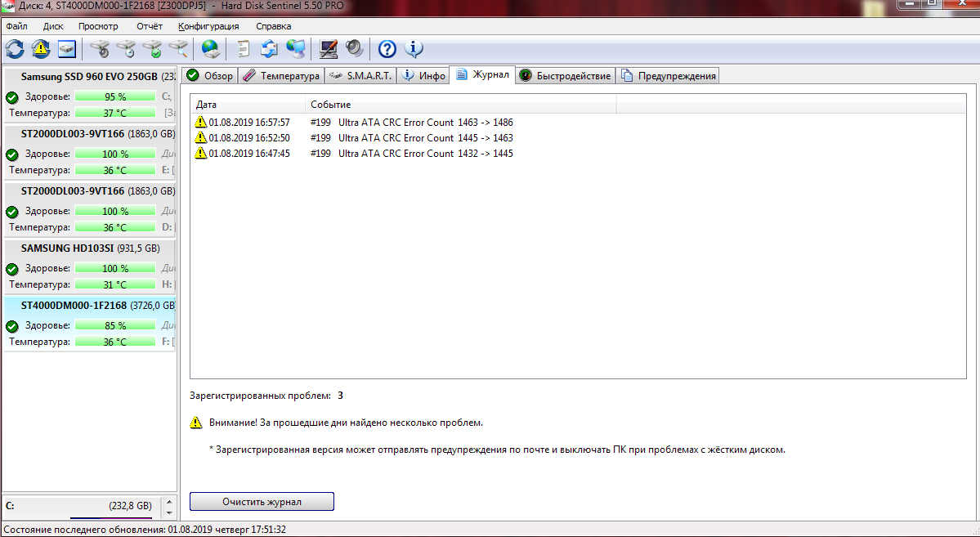Open the text report document icon
Image resolution: width=980 pixels, height=537 pixels.
click(x=243, y=49)
